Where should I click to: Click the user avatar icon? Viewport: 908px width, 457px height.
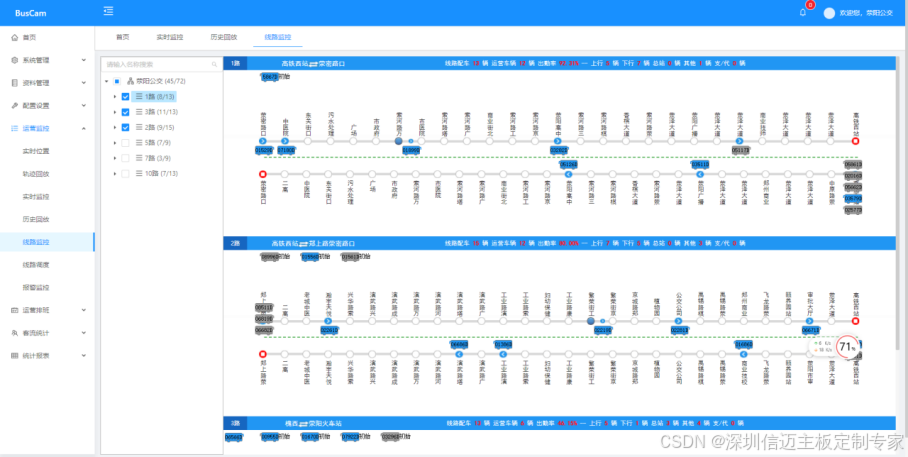point(828,13)
